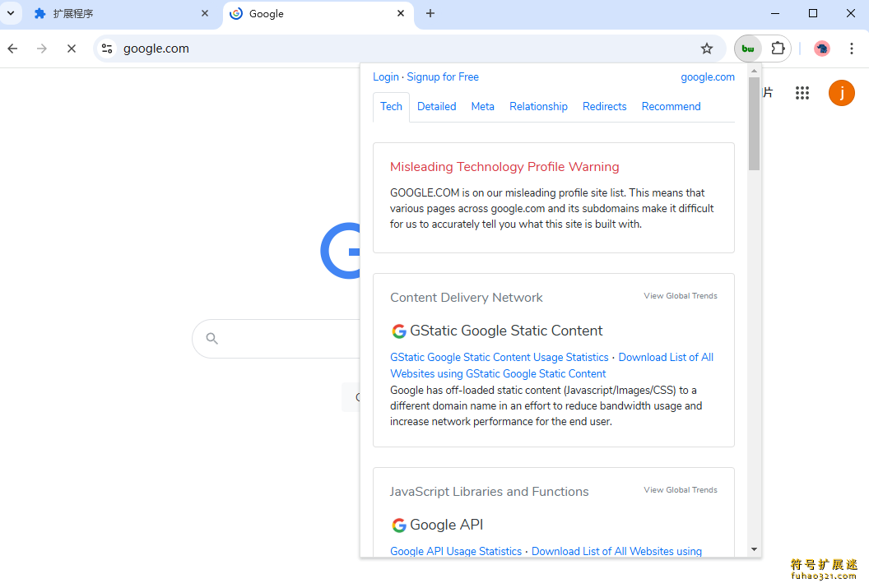View Global Trends for Content Delivery Network
Viewport: 869px width, 588px height.
point(681,296)
